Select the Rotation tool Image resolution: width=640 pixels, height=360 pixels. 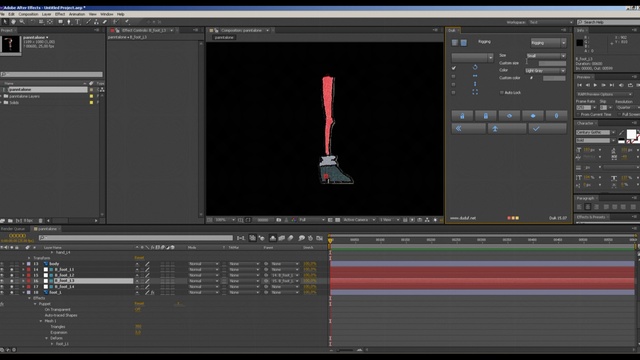click(x=32, y=22)
